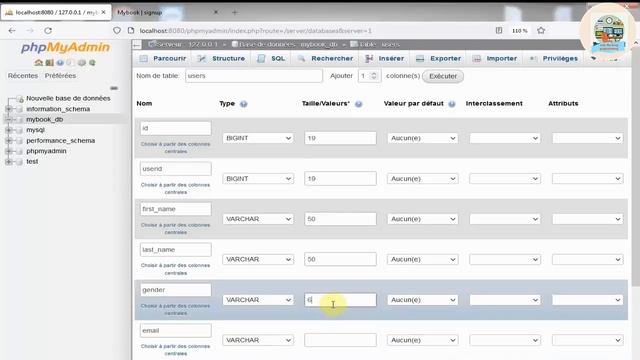The height and width of the screenshot is (360, 640).
Task: Choose central columns link under email
Action: (x=176, y=350)
